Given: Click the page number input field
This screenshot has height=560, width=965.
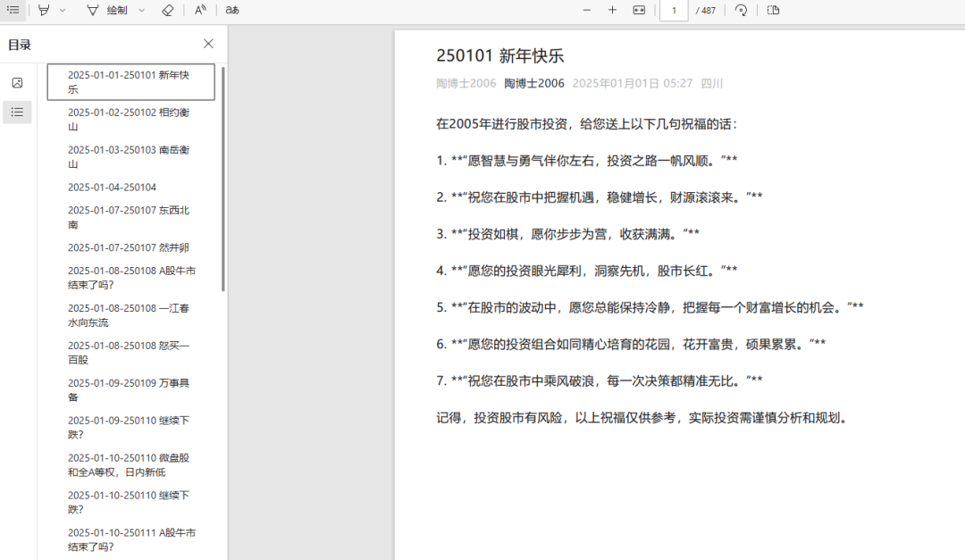Looking at the screenshot, I should click(x=674, y=11).
